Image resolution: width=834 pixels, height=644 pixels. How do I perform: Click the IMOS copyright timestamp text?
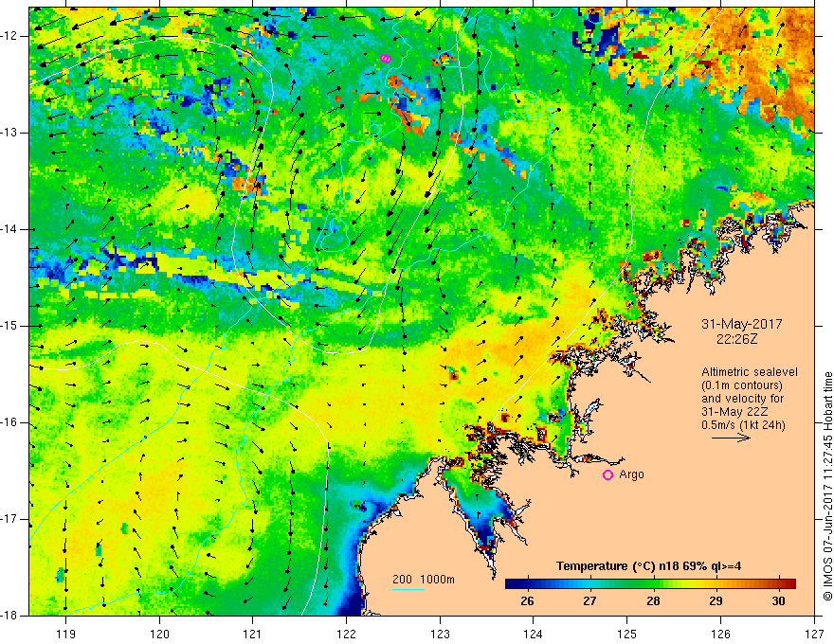(x=827, y=486)
